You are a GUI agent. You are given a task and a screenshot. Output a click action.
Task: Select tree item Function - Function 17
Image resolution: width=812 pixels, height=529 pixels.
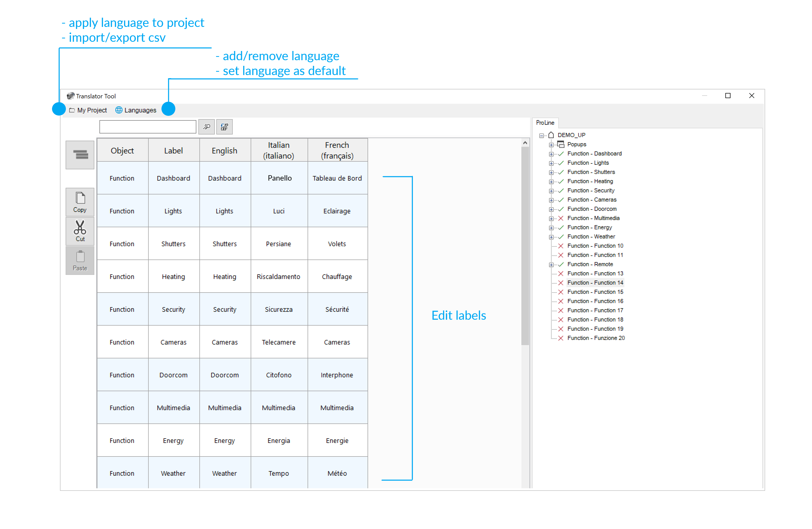pyautogui.click(x=595, y=310)
